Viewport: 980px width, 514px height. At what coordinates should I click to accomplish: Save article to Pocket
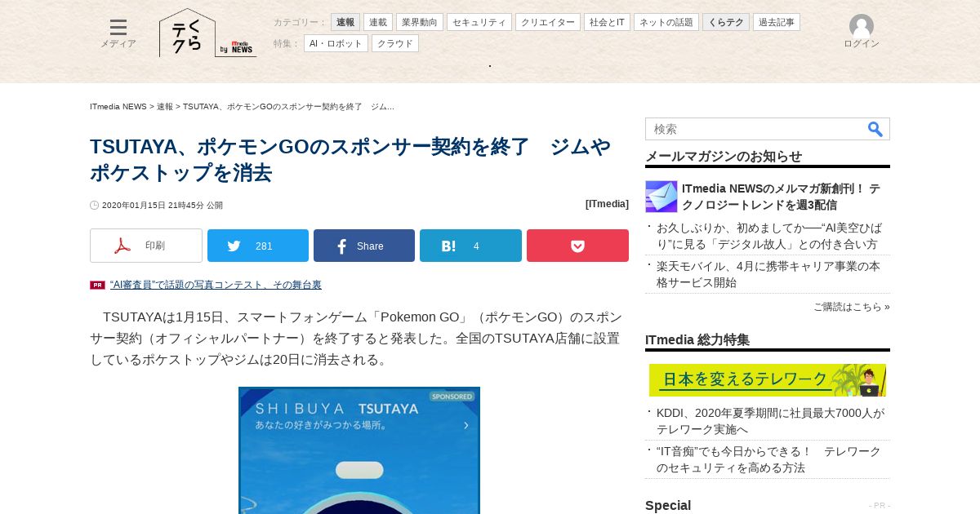(x=577, y=246)
